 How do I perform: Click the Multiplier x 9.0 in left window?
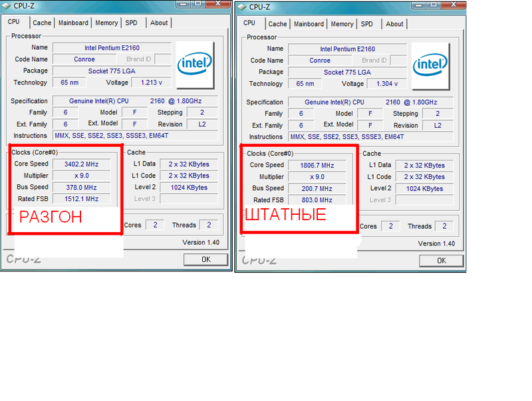[x=81, y=176]
